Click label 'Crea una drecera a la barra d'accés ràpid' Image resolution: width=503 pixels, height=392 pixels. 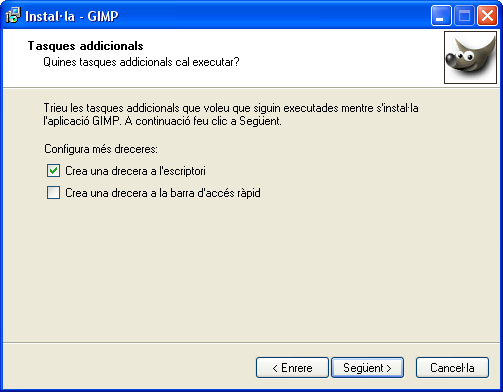coord(163,193)
